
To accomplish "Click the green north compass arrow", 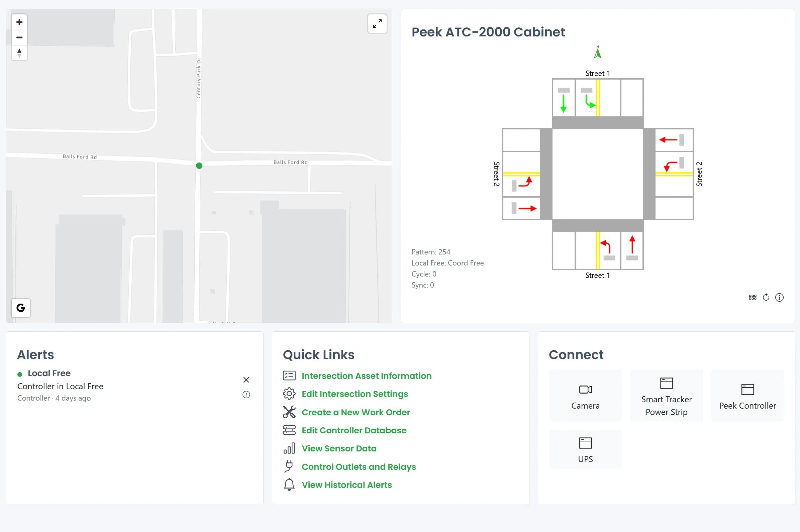I will pyautogui.click(x=597, y=52).
